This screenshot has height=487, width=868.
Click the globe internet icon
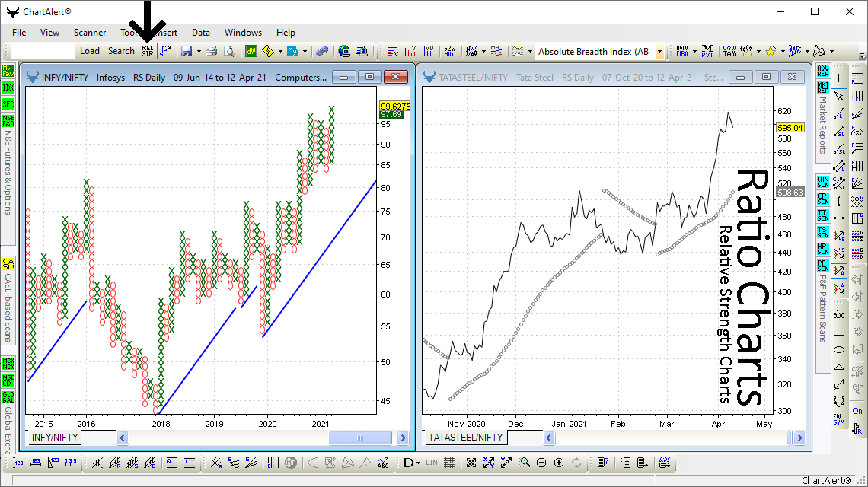(x=344, y=51)
